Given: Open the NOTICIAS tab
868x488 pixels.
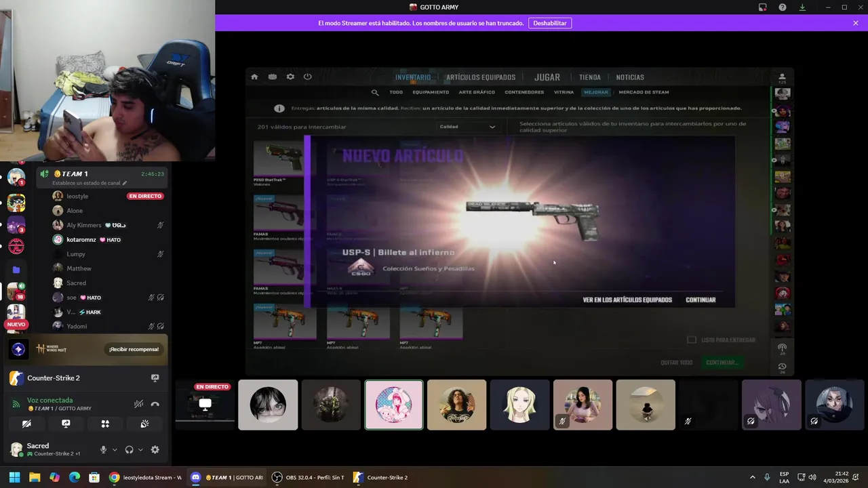Looking at the screenshot, I should [630, 77].
